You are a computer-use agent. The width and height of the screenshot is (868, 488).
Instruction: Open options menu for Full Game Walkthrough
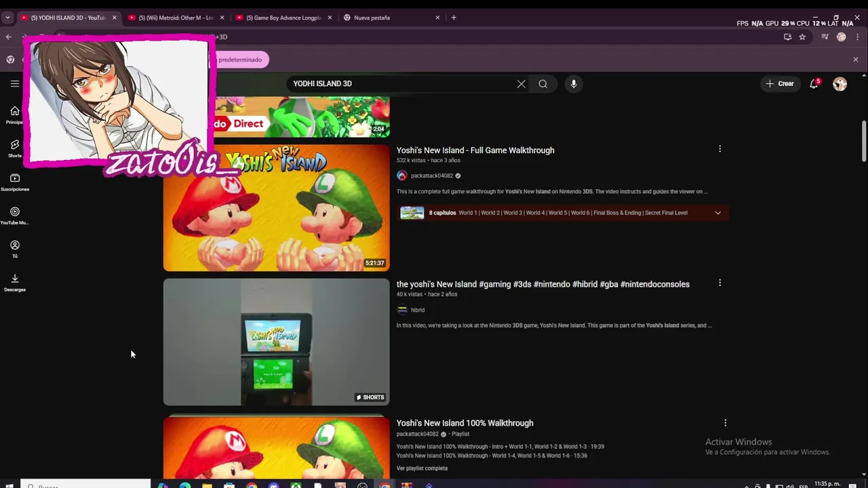[719, 149]
